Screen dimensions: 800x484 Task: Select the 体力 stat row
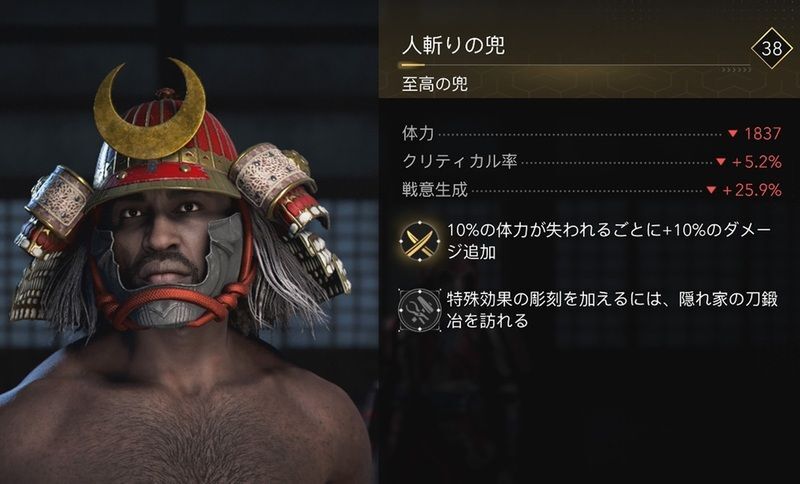coord(592,134)
